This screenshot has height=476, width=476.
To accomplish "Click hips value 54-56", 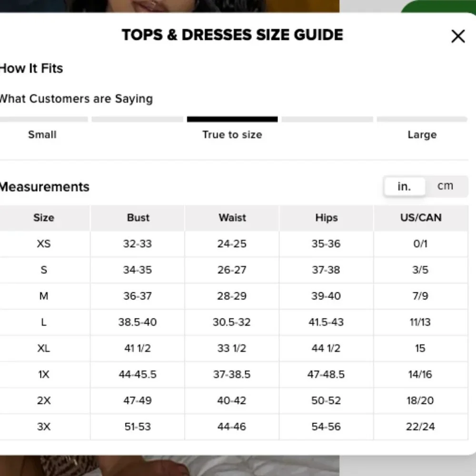I will [326, 426].
